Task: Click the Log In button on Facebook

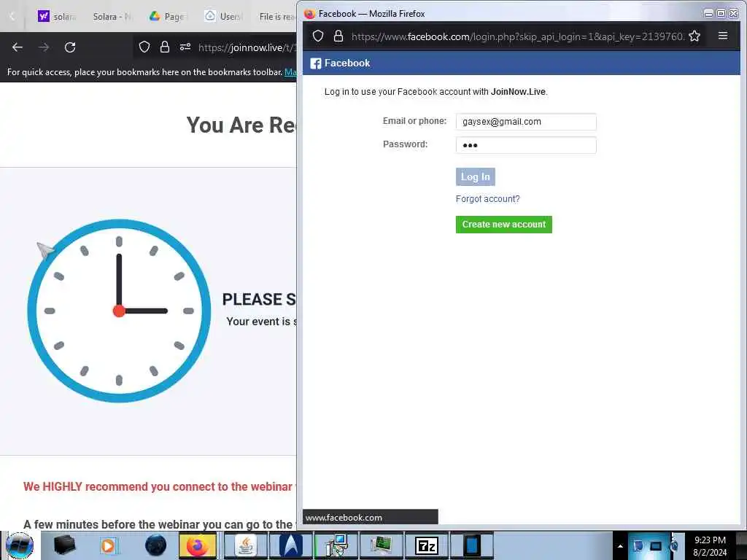Action: tap(475, 176)
